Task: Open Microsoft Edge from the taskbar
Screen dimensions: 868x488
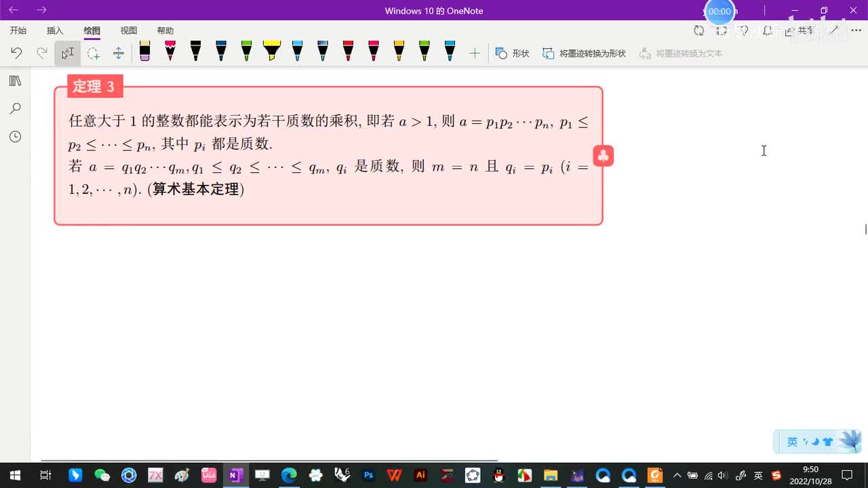Action: [x=289, y=476]
